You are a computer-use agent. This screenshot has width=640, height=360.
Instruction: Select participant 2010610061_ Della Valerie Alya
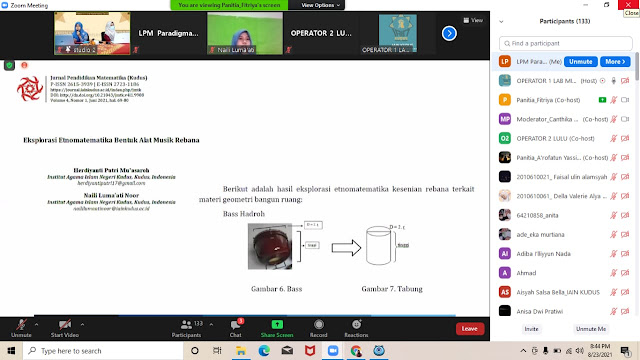[x=563, y=196]
